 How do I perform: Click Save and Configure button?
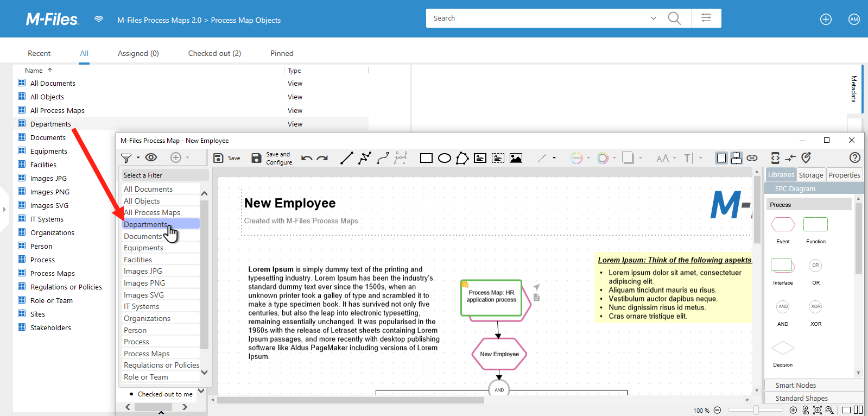[x=271, y=158]
